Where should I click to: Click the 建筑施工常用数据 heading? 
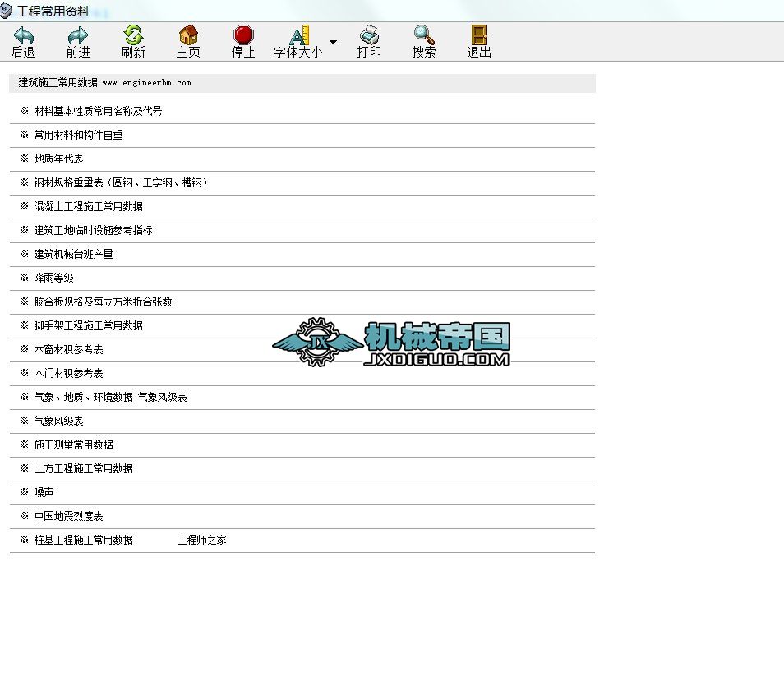coord(58,83)
